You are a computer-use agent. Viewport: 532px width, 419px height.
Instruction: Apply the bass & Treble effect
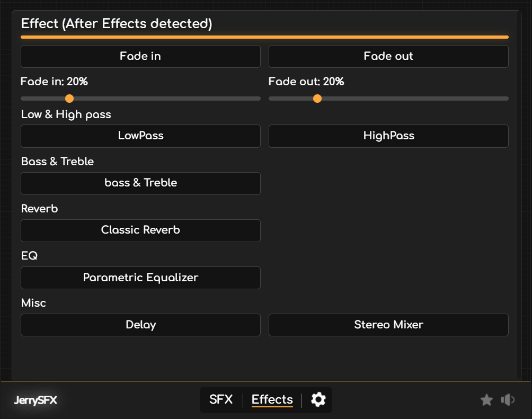[x=140, y=183]
